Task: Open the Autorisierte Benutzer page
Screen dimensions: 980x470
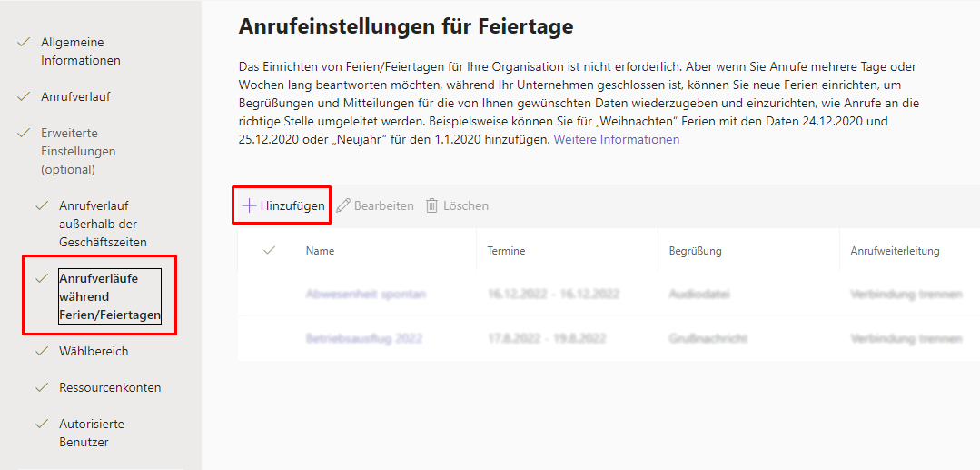Action: [x=92, y=433]
